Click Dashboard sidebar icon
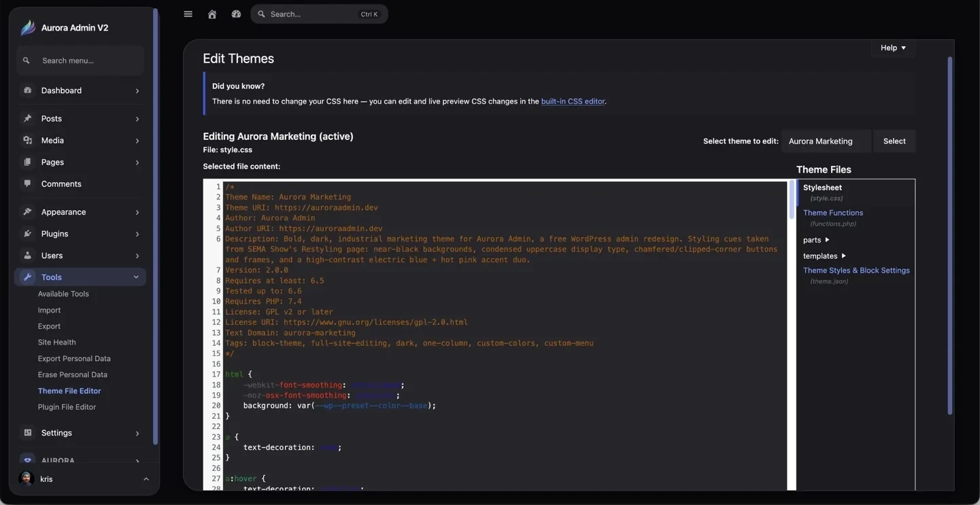Viewport: 980px width, 505px height. (x=27, y=90)
